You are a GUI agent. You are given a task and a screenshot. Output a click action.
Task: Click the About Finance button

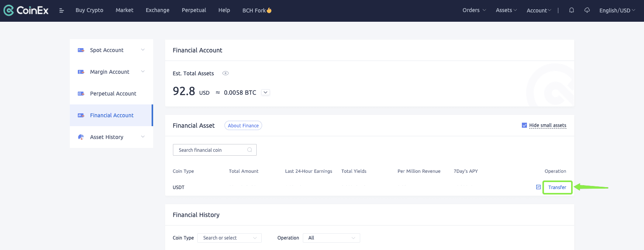[x=243, y=125]
